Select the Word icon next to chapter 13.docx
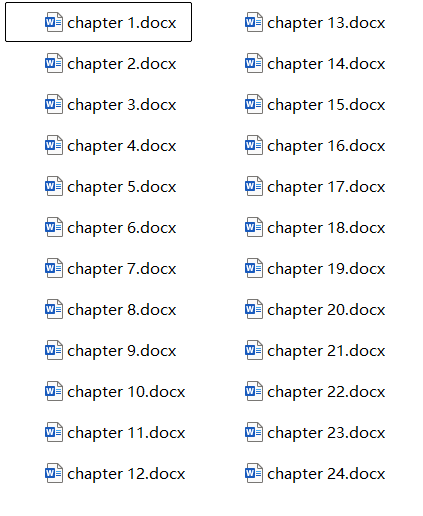The image size is (423, 516). click(254, 22)
